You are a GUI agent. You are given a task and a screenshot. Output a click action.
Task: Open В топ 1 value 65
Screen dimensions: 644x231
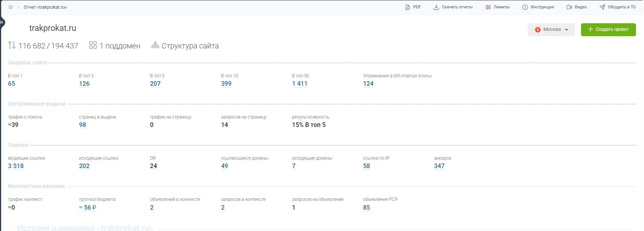11,83
